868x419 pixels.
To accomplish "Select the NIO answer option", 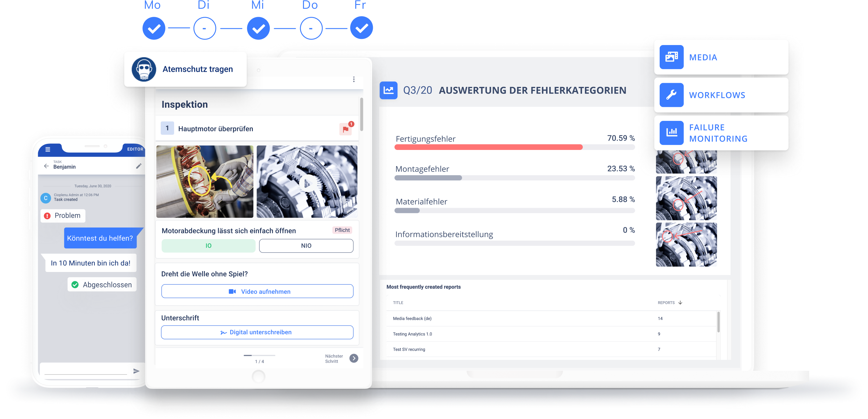I will (x=306, y=246).
